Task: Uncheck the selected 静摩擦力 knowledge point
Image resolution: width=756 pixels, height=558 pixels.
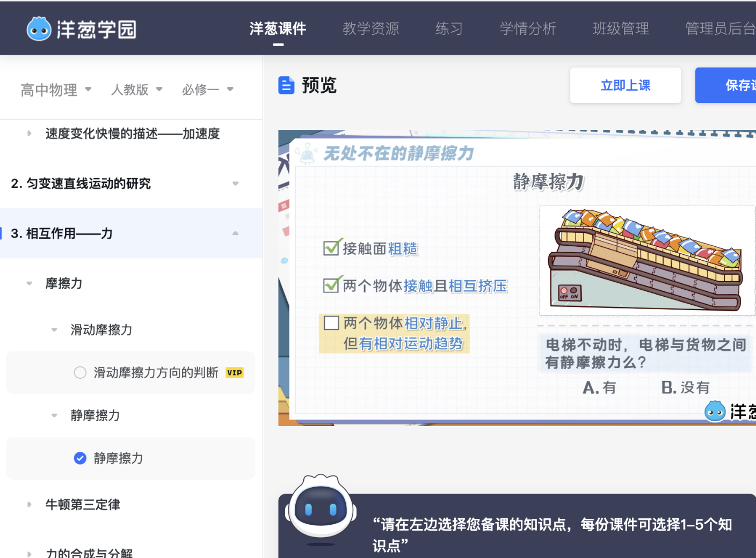Action: click(80, 458)
